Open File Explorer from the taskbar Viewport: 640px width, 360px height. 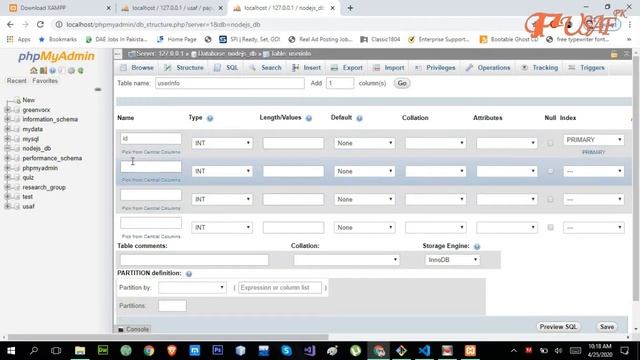click(80, 351)
